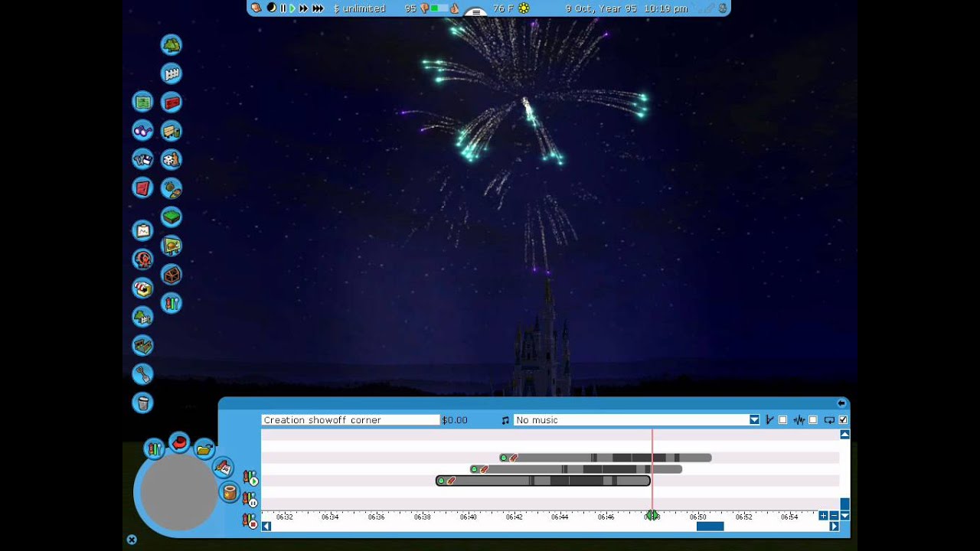Open the file save disk icon
Viewport: 980px width, 551px height.
click(x=142, y=159)
